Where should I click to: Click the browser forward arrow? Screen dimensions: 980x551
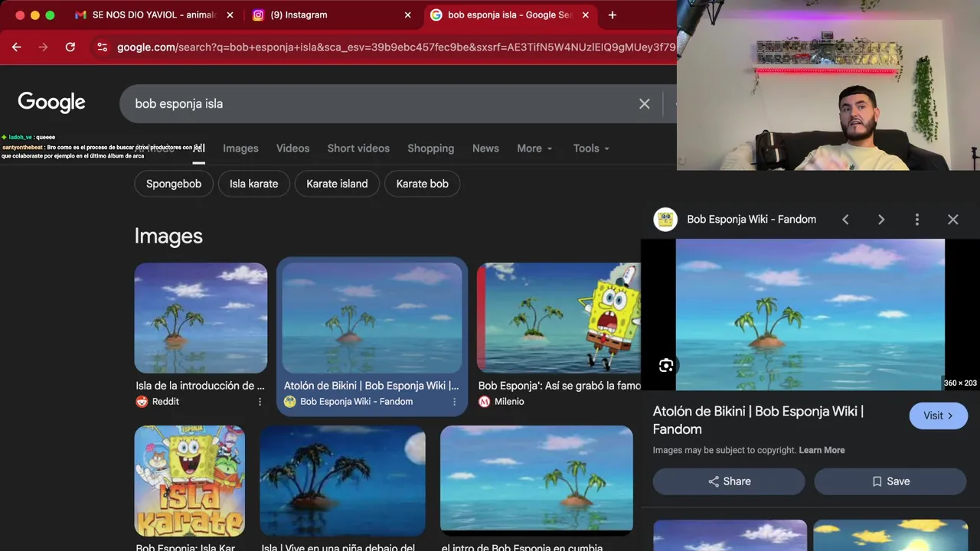point(43,47)
